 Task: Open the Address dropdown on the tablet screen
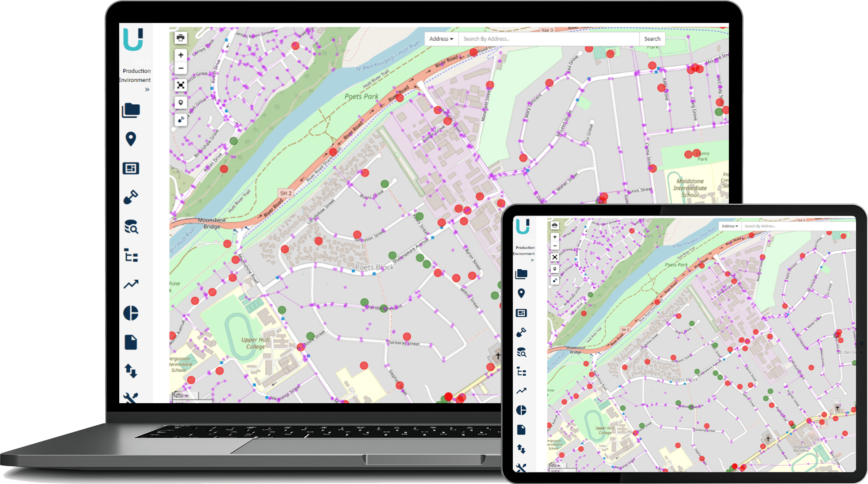click(x=729, y=226)
